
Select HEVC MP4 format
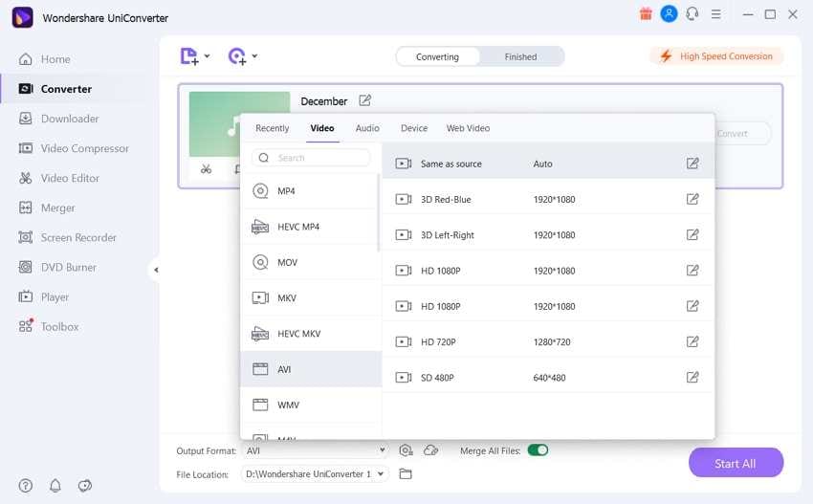click(311, 227)
